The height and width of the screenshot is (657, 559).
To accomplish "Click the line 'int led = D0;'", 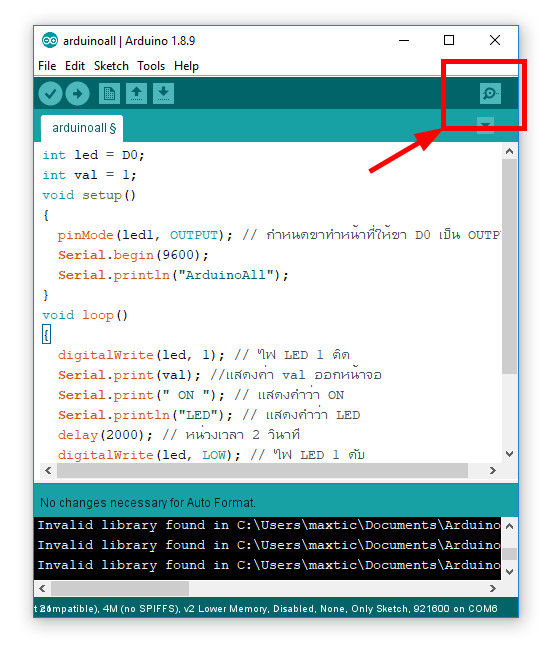I will (93, 155).
